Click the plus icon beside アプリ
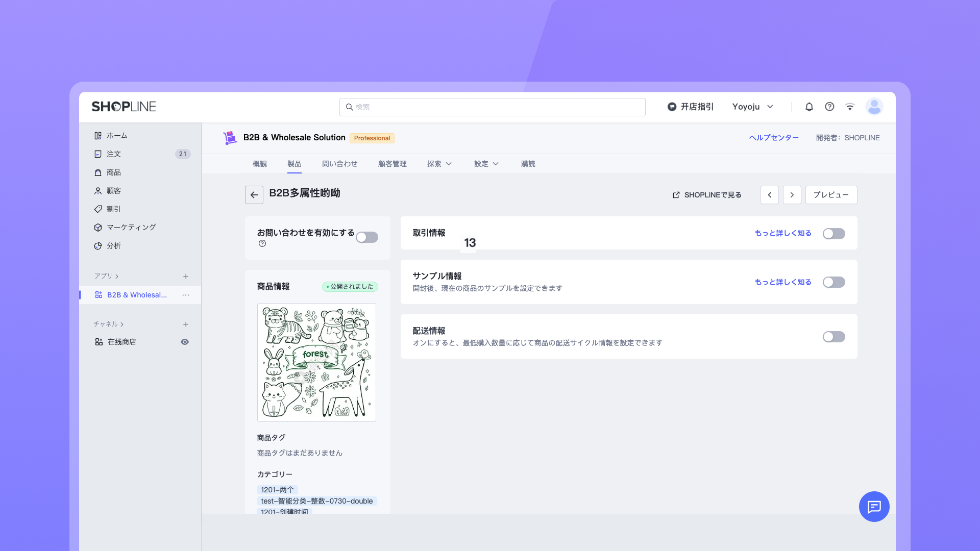 (186, 277)
